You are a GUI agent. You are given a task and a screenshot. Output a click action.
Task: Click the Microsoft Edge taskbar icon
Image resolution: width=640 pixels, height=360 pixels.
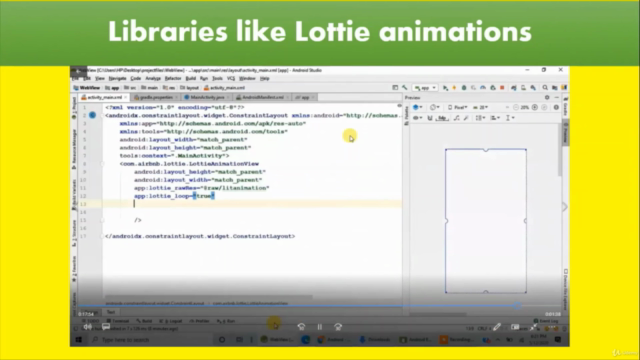(305, 340)
